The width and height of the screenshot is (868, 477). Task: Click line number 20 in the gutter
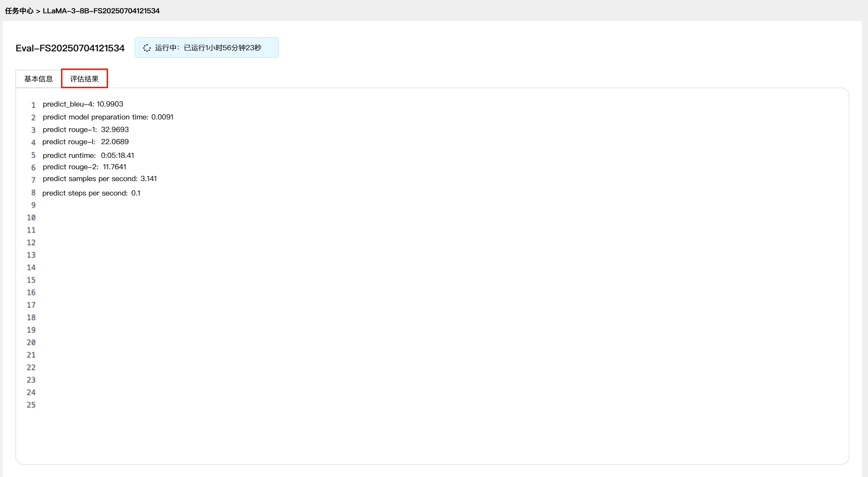tap(31, 343)
